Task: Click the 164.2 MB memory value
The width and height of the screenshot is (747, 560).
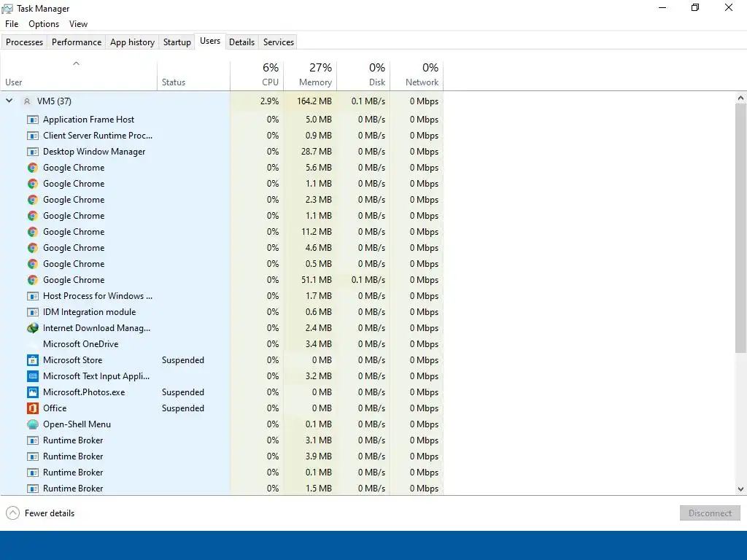Action: point(314,101)
